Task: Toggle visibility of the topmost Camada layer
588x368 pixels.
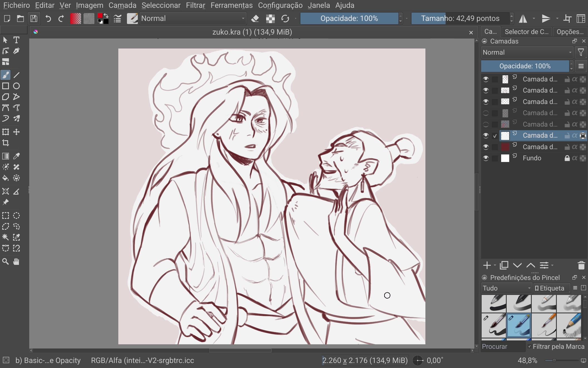Action: (x=486, y=79)
